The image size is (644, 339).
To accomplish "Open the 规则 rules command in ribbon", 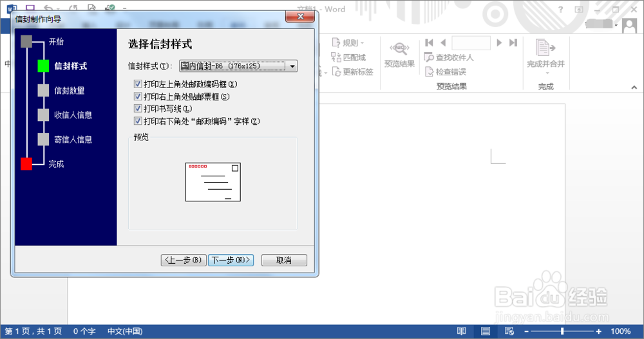I will pos(348,42).
